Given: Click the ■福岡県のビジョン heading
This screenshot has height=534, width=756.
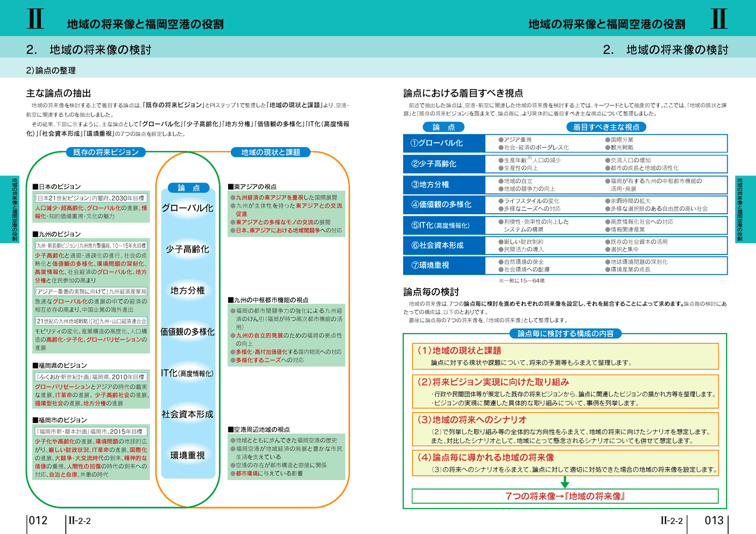Looking at the screenshot, I should tap(60, 366).
